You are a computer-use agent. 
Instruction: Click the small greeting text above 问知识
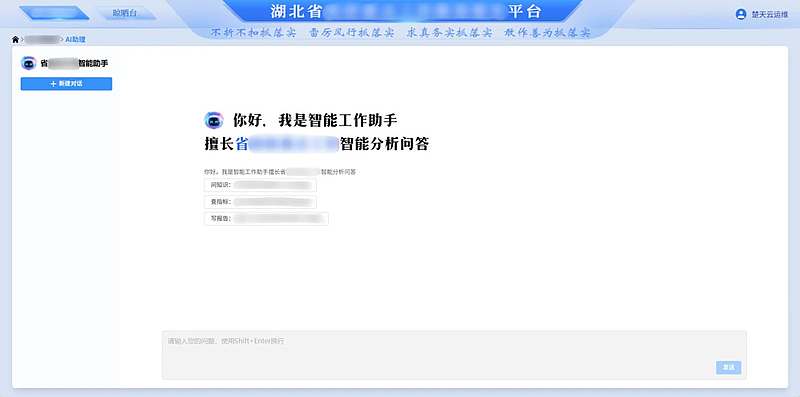(280, 172)
